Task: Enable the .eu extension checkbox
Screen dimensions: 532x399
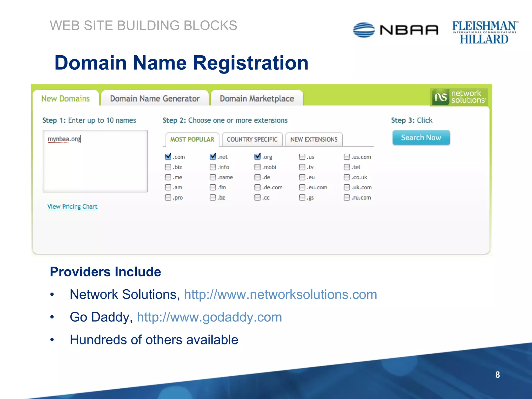Action: point(302,177)
